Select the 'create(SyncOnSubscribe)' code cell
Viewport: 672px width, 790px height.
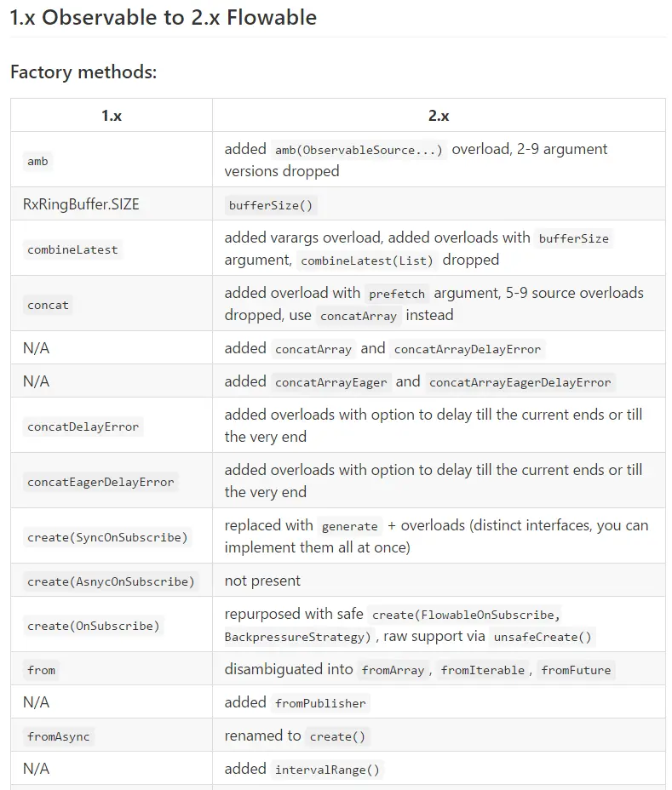click(107, 538)
